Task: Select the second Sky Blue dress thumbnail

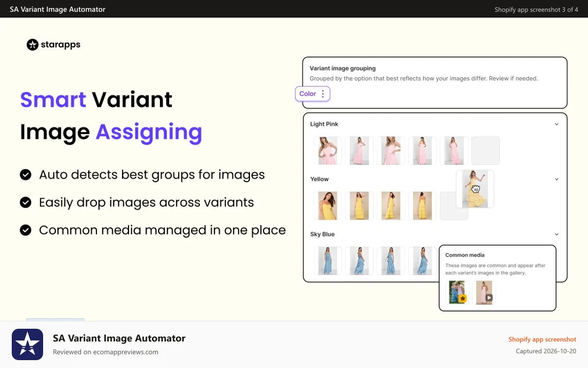Action: click(359, 261)
